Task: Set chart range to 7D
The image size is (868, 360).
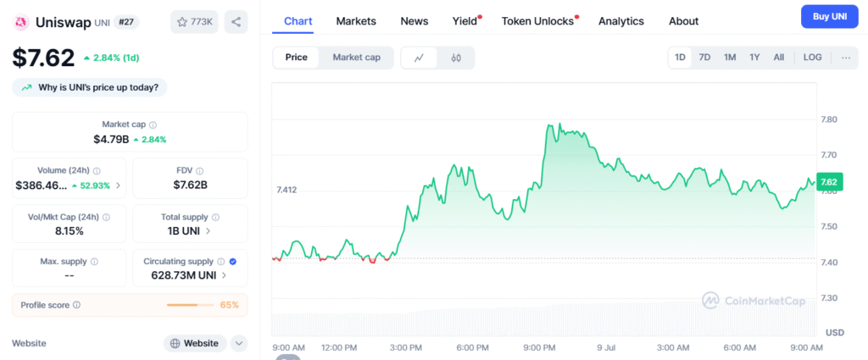Action: click(x=704, y=58)
